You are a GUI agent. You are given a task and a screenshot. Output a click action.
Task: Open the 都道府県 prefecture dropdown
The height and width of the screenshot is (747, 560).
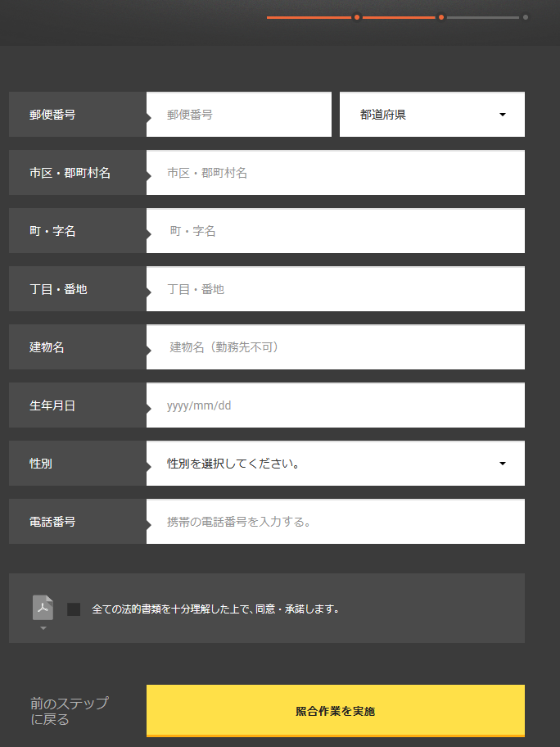pos(432,115)
